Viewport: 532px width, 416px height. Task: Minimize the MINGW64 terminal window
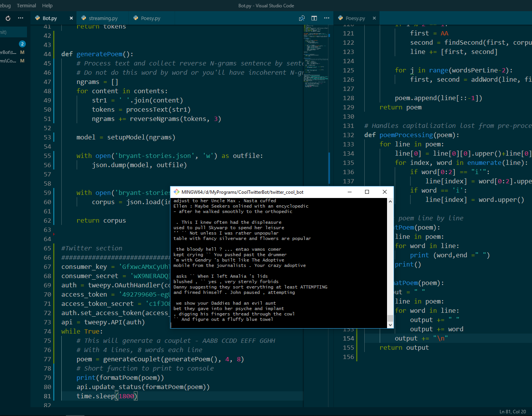coord(350,192)
